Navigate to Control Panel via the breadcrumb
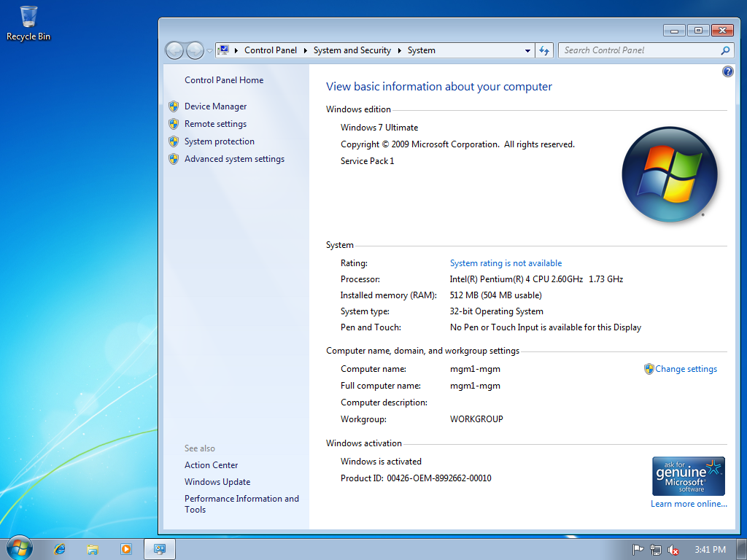 (271, 50)
